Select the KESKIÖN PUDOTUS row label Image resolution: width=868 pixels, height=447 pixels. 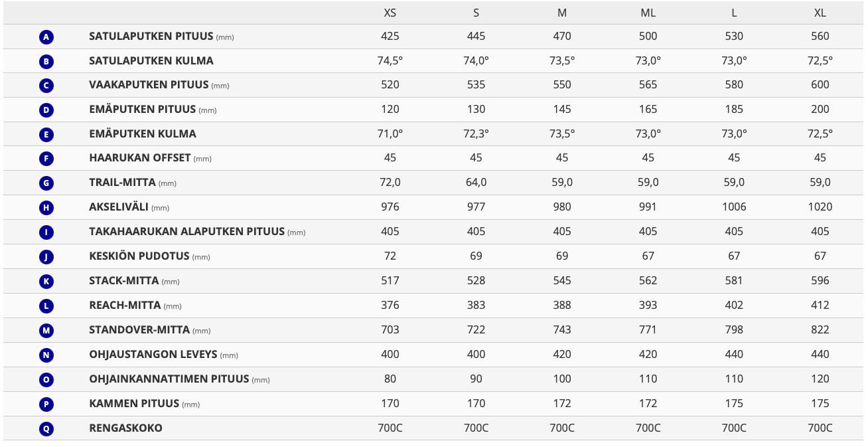pyautogui.click(x=139, y=256)
